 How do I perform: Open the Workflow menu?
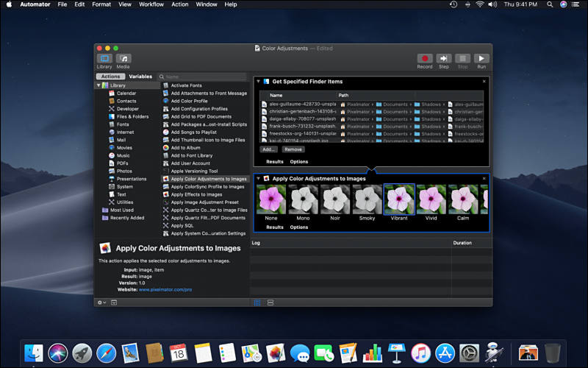[151, 4]
